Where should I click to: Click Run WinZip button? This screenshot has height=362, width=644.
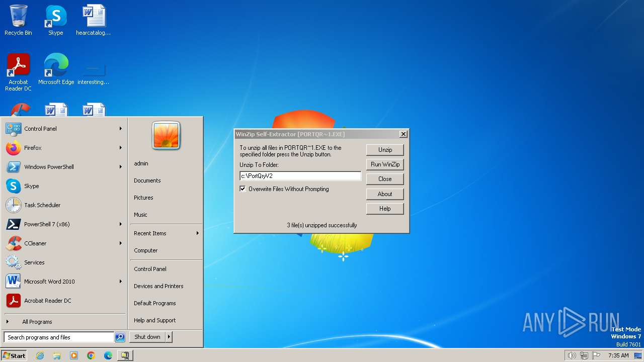click(x=385, y=164)
